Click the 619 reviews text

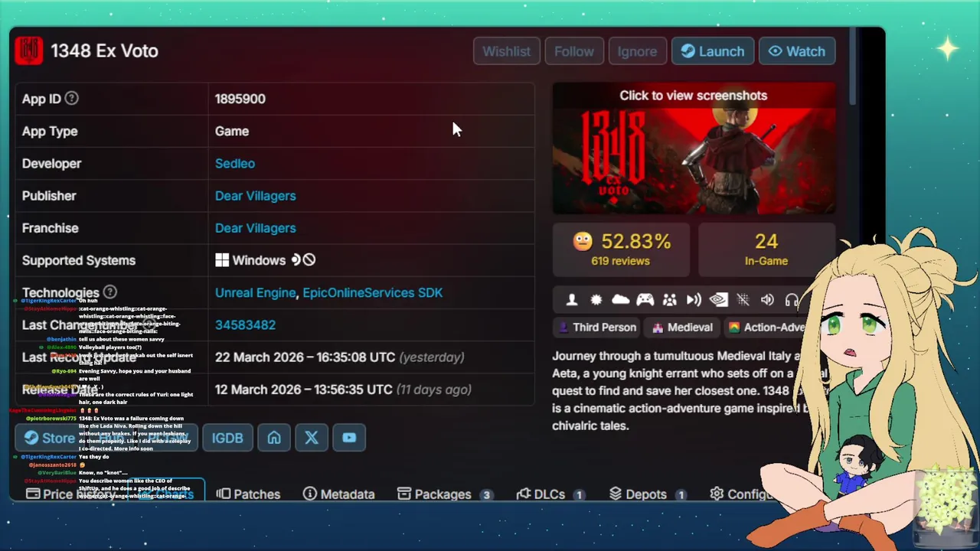[620, 261]
